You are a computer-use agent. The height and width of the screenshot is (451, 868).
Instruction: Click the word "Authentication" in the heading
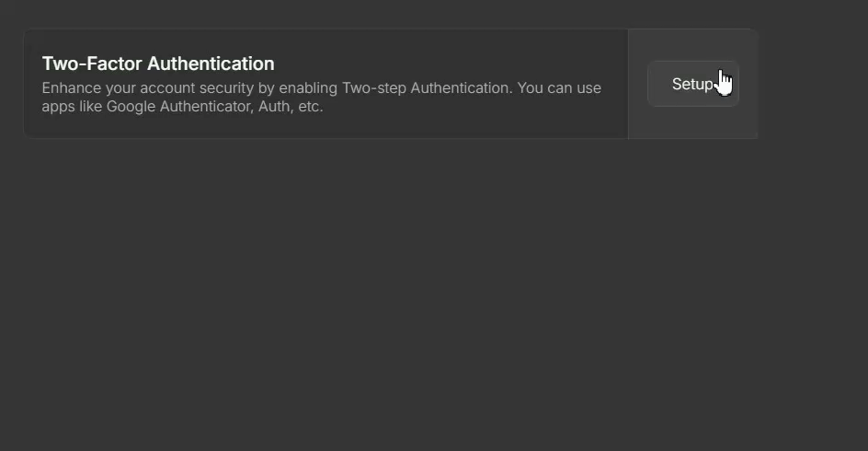pyautogui.click(x=211, y=64)
